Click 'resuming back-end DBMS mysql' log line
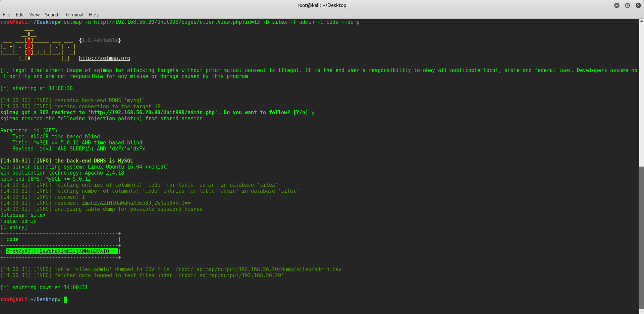 pos(73,101)
